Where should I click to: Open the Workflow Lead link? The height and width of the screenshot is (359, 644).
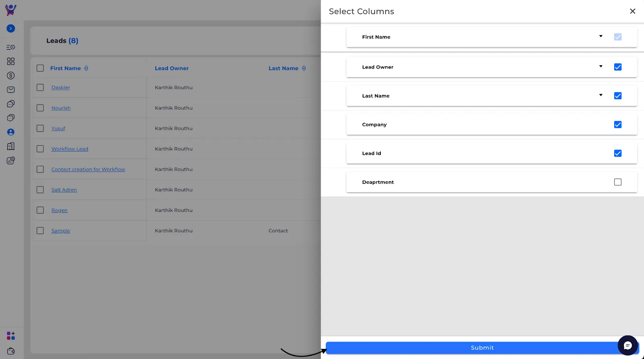click(70, 149)
